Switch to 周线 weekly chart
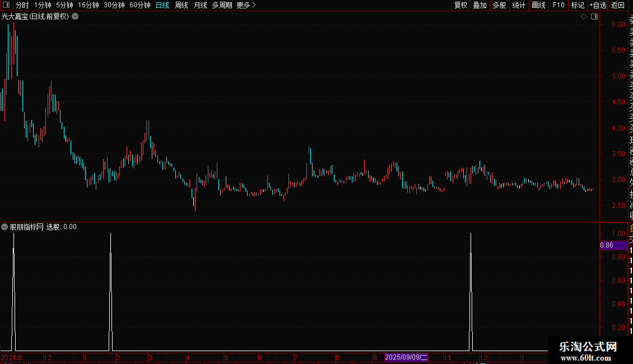 click(x=181, y=5)
